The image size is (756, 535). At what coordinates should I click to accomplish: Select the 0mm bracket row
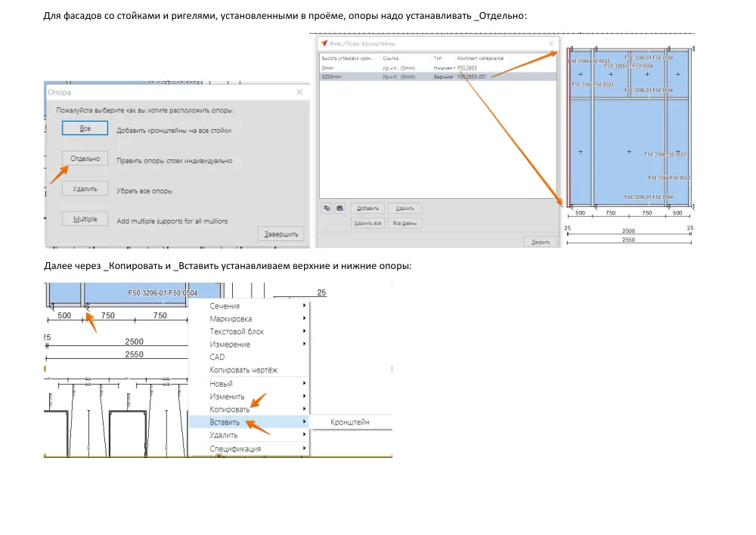click(438, 68)
